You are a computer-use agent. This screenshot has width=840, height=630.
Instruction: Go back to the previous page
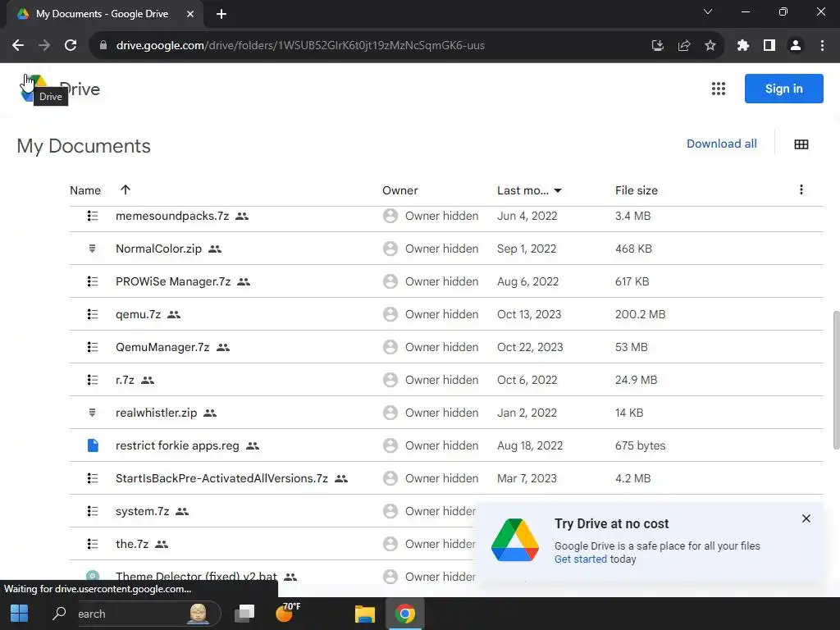(18, 46)
